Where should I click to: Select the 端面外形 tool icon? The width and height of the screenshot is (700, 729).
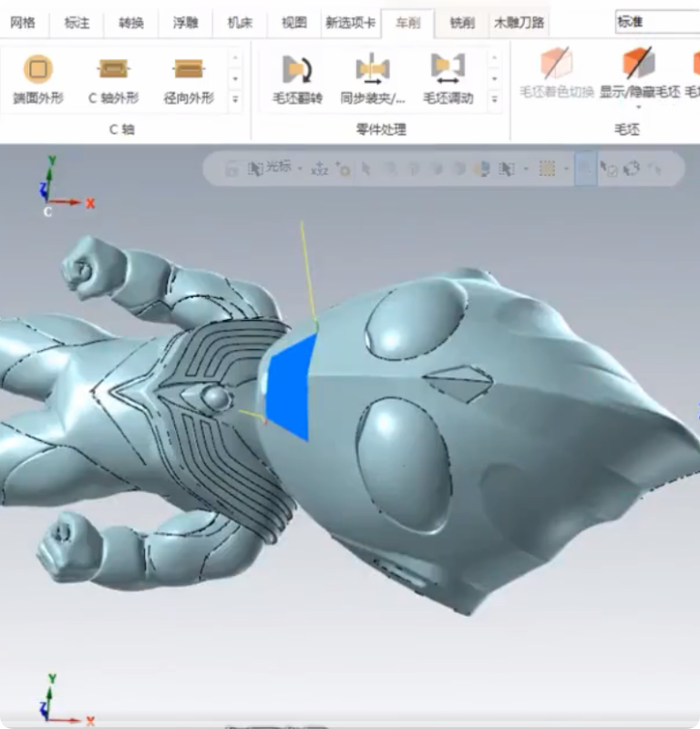(37, 70)
